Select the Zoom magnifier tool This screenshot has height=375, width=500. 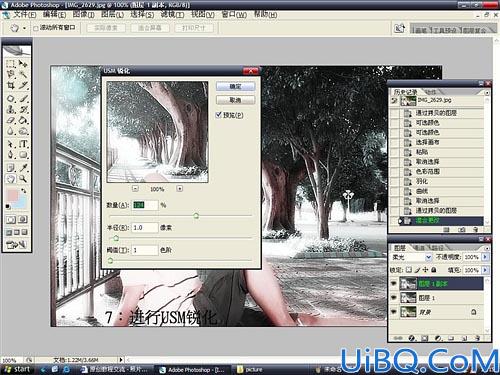coord(23,179)
